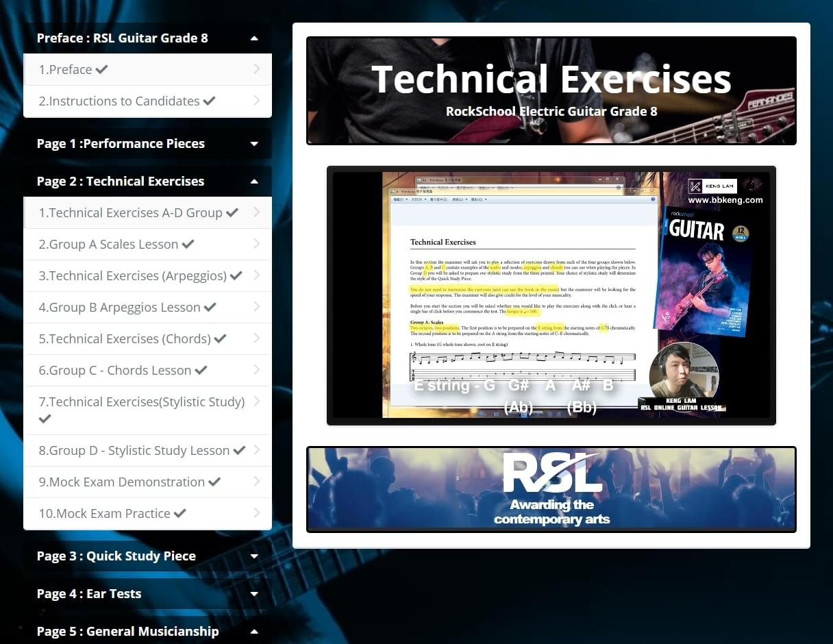This screenshot has height=644, width=833.
Task: Click the chevron on Group C - Chords Lesson row
Action: coord(256,369)
